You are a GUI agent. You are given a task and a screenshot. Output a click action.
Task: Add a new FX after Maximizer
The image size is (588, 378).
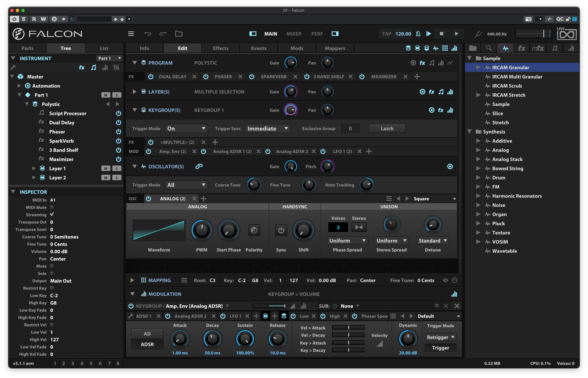pyautogui.click(x=417, y=77)
